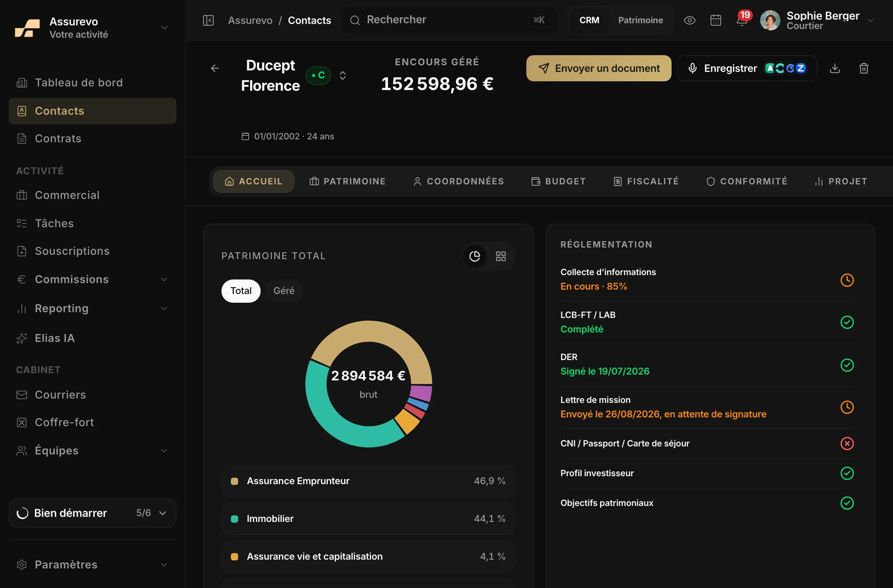Image resolution: width=893 pixels, height=588 pixels.
Task: Toggle the eye visibility icon
Action: (x=689, y=20)
